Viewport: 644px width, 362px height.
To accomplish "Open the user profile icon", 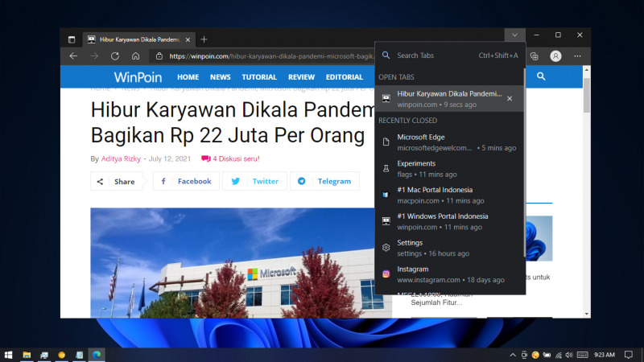I will [x=555, y=56].
